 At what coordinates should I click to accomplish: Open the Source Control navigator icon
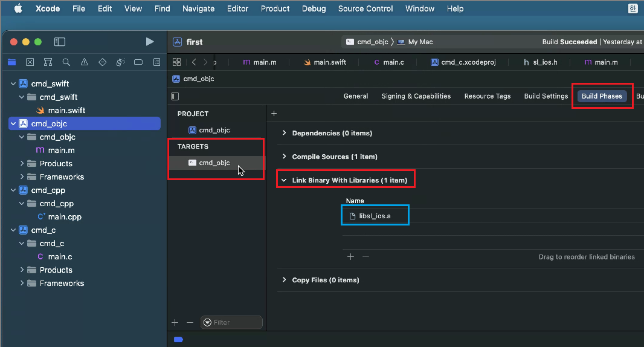click(30, 62)
